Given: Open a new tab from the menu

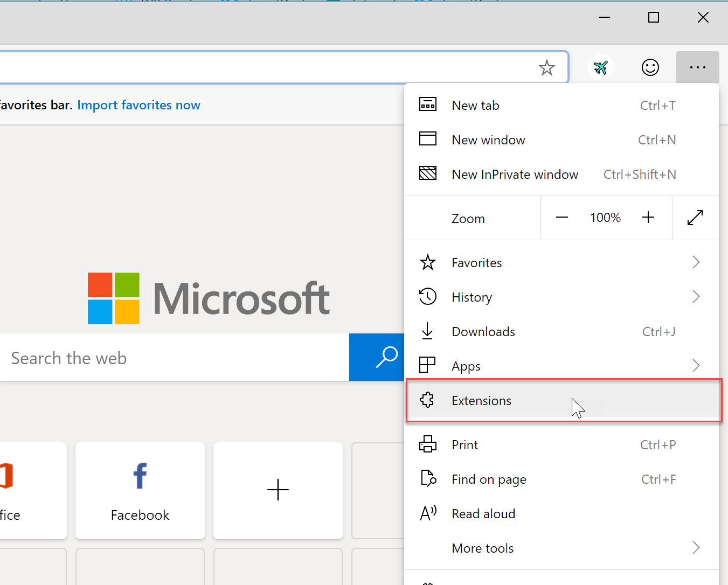Looking at the screenshot, I should click(x=475, y=105).
